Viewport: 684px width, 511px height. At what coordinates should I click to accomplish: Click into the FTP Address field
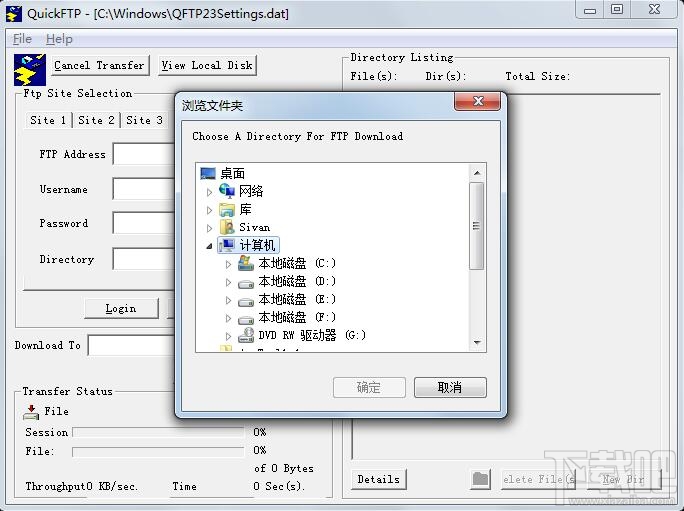pyautogui.click(x=144, y=154)
